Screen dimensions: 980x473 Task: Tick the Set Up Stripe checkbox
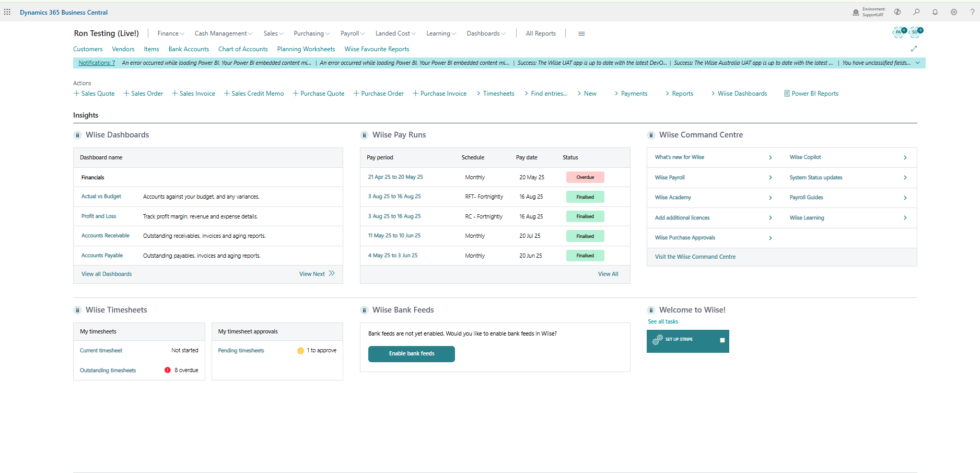(x=722, y=340)
